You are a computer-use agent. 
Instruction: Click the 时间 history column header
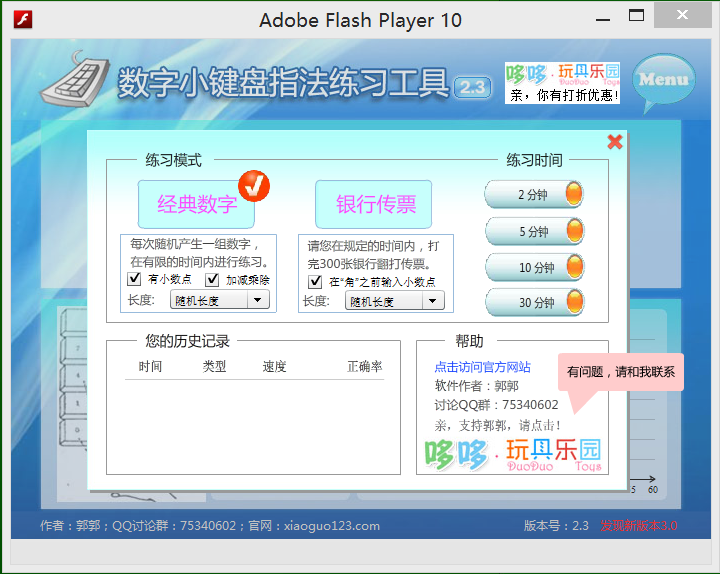point(150,366)
